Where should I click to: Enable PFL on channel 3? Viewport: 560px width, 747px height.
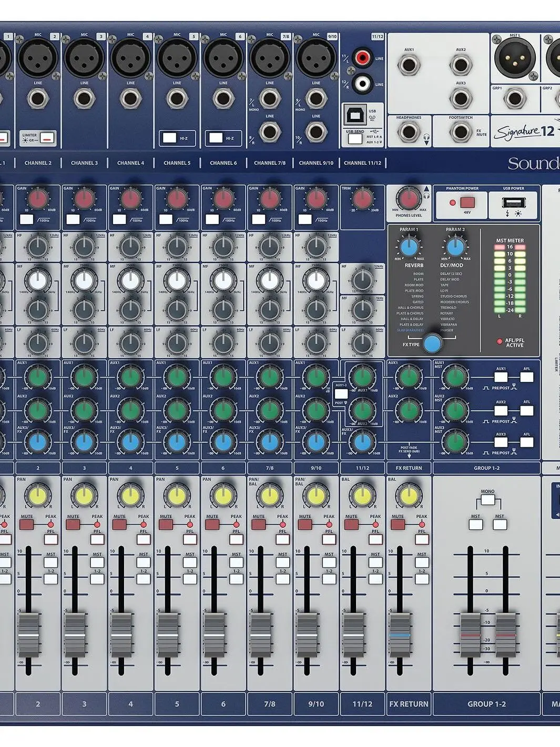point(97,539)
